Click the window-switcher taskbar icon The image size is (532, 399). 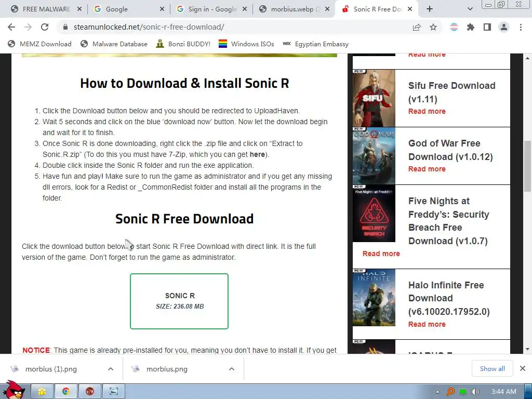(x=114, y=392)
